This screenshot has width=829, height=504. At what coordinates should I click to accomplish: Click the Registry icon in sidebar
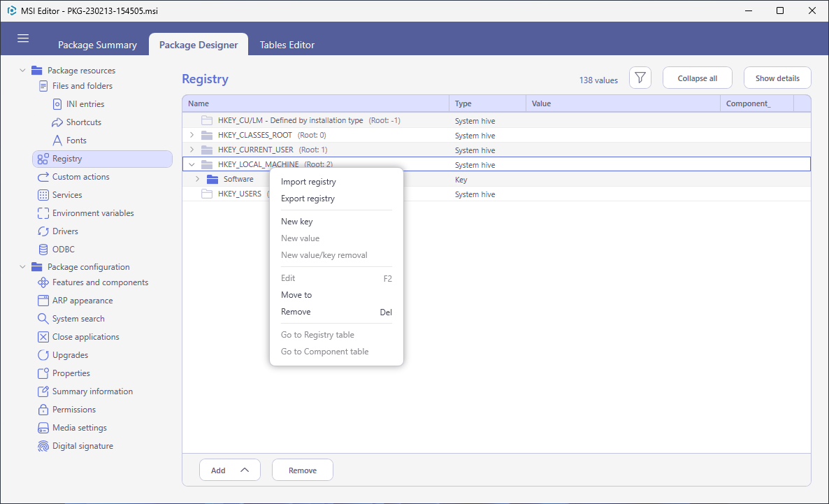[43, 159]
